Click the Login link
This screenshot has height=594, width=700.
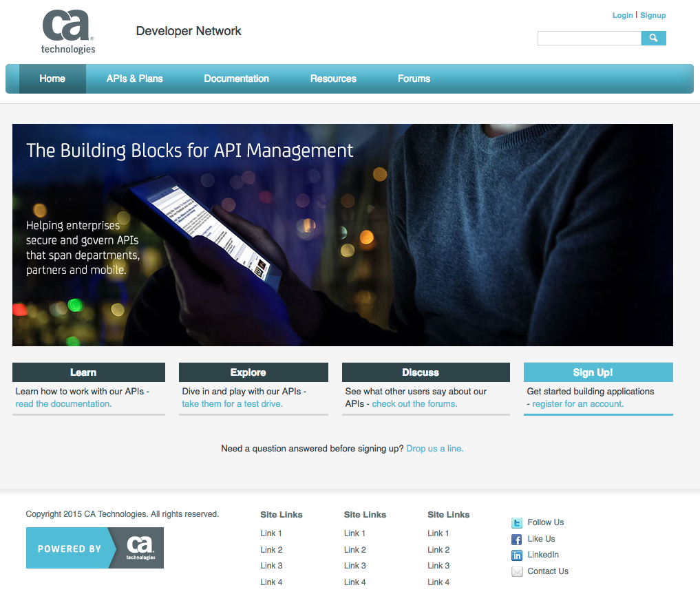pyautogui.click(x=622, y=14)
